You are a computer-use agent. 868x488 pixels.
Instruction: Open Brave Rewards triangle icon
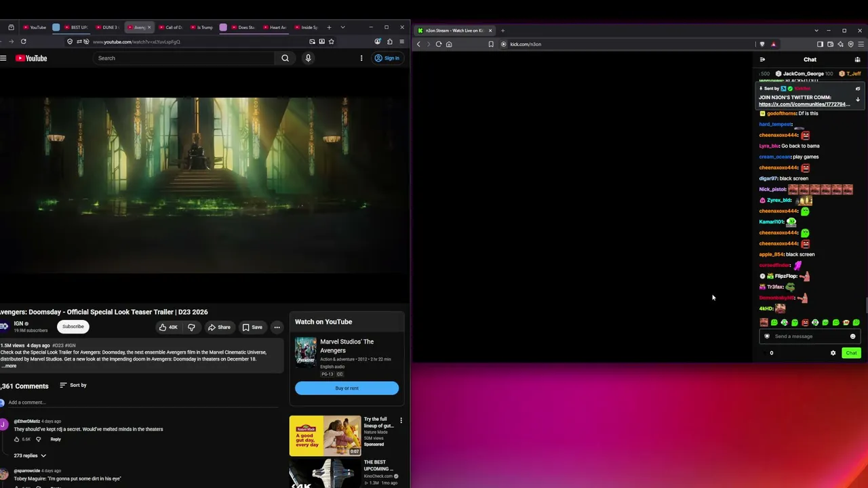(773, 44)
